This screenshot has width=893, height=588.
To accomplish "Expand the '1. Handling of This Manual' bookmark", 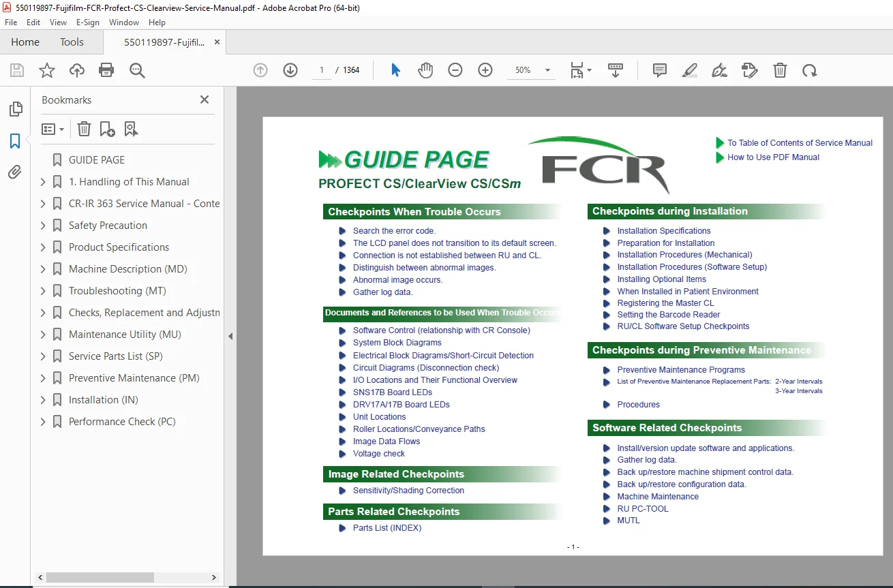I will 43,182.
